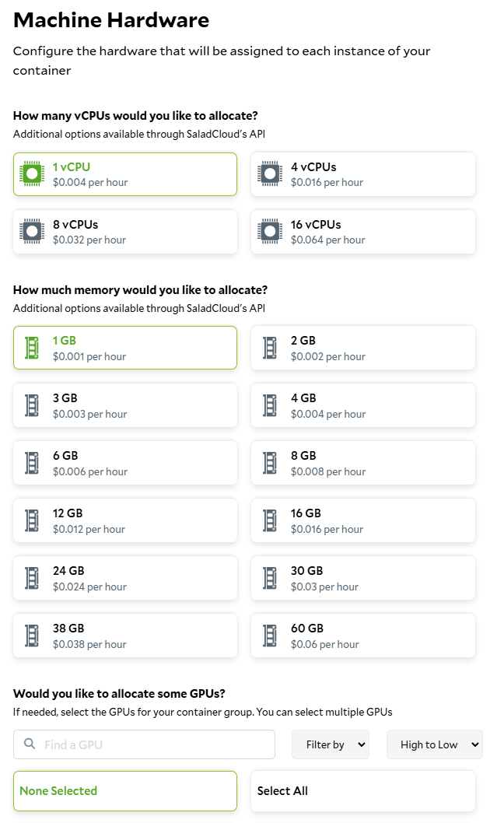Select the 16 GB memory card
Viewport: 504px width, 823px height.
point(363,520)
